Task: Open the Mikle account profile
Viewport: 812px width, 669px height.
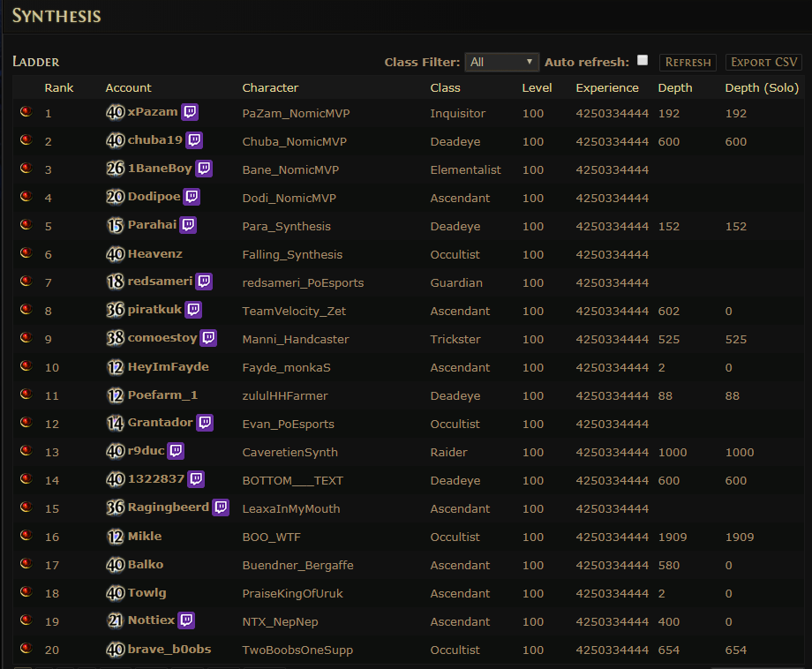Action: pyautogui.click(x=145, y=537)
